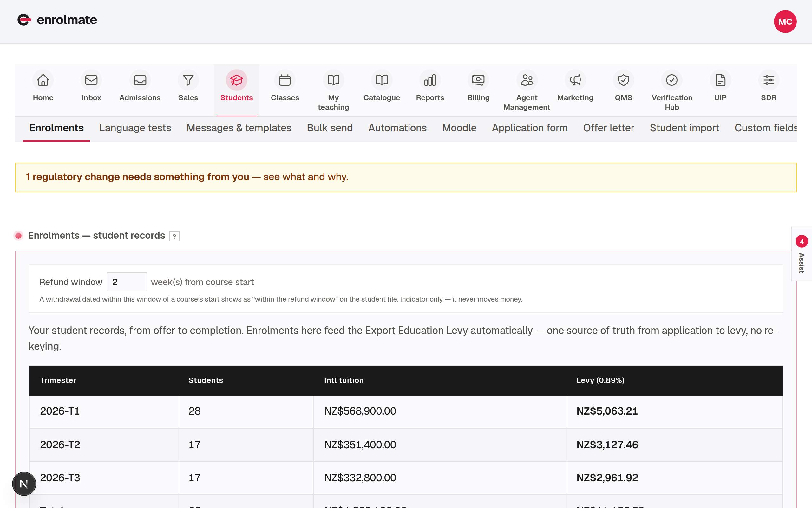Open the Inbox envelope icon
The height and width of the screenshot is (508, 812).
[x=91, y=80]
